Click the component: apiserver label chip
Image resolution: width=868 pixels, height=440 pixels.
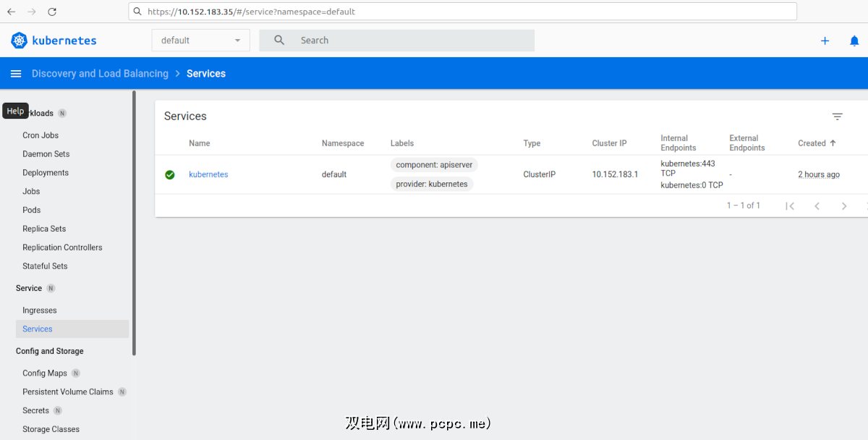[x=434, y=165]
